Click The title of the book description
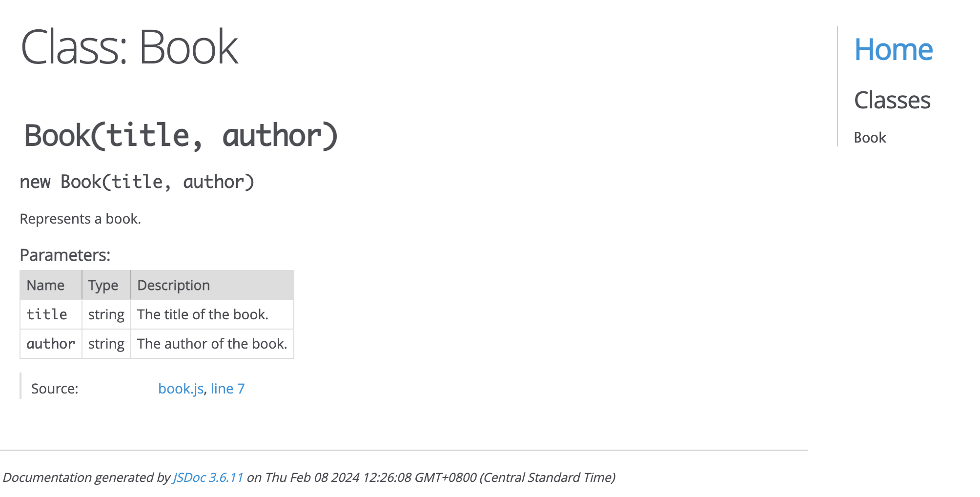980x497 pixels. [203, 314]
